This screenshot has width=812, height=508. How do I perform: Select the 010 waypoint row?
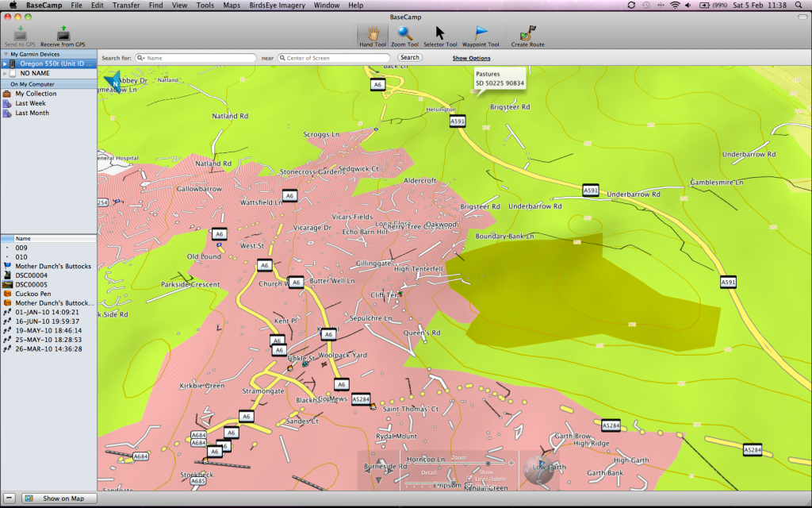click(x=48, y=257)
